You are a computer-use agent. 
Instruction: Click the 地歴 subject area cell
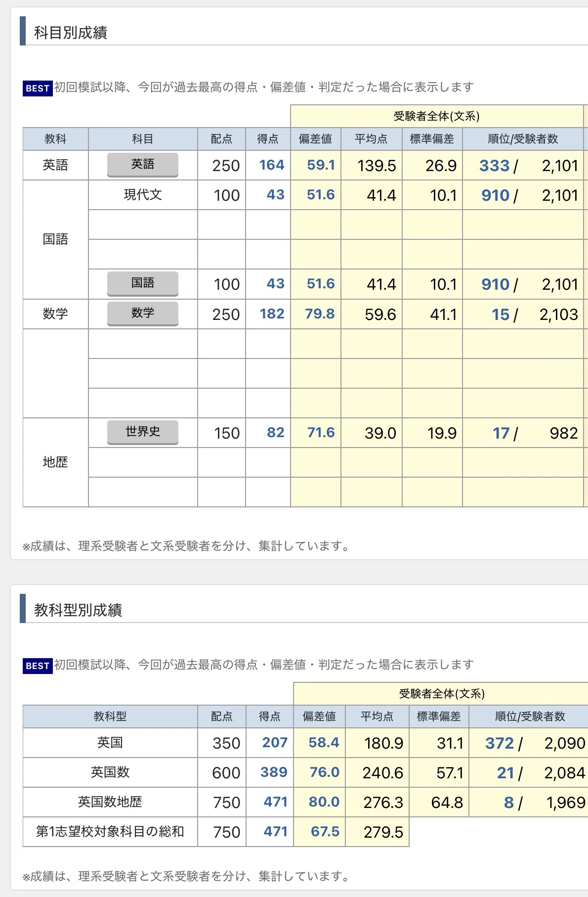[55, 462]
